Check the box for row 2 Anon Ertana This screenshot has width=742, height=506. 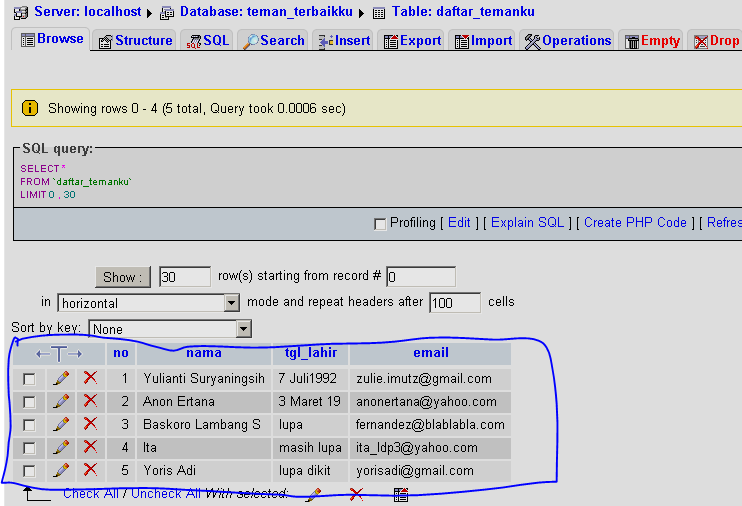29,402
